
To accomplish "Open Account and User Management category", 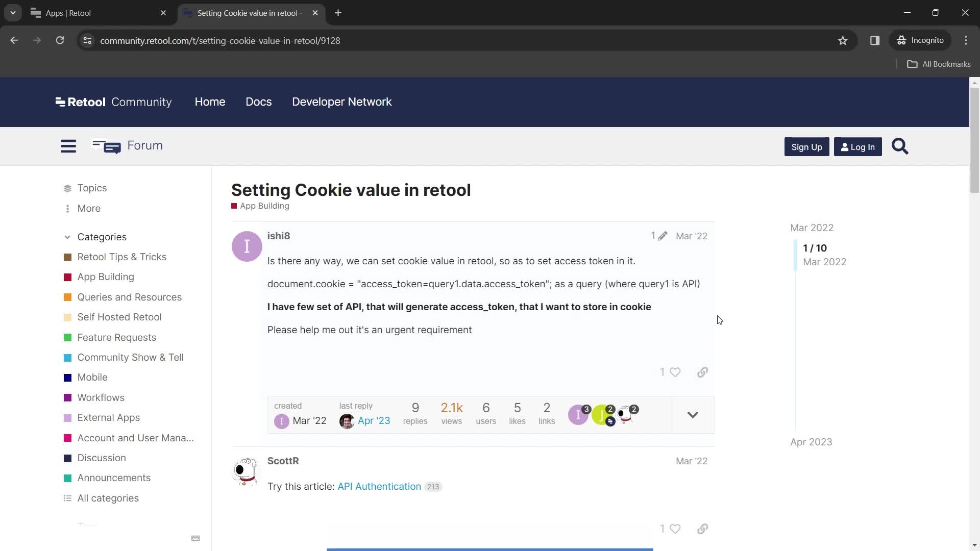I will tap(129, 438).
